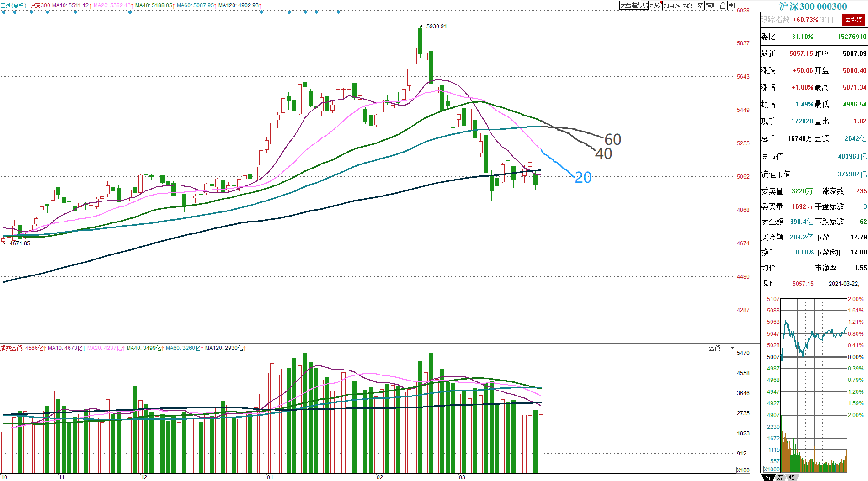
Task: Click the 沪深300 000300 title
Action: click(x=813, y=6)
